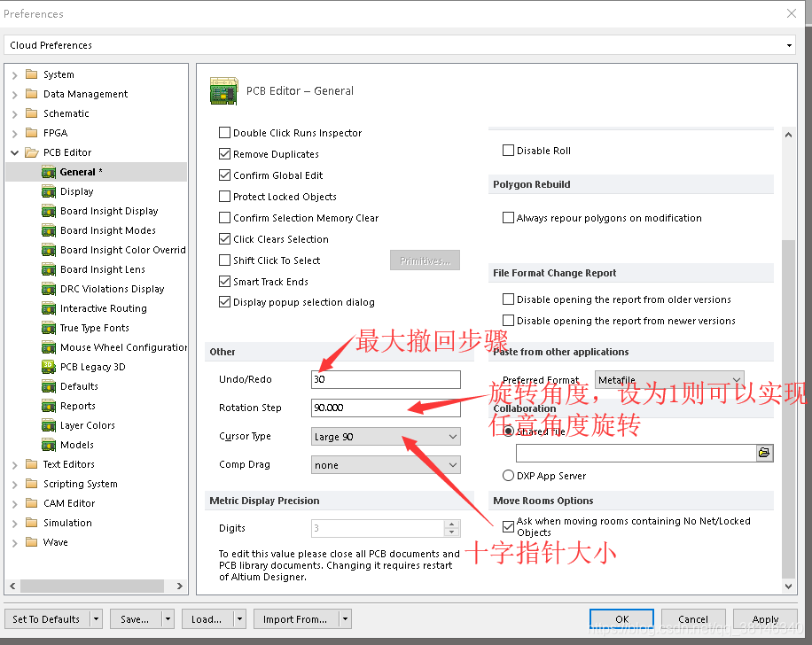The height and width of the screenshot is (645, 812).
Task: Collapse the PCB Editor node
Action: pyautogui.click(x=14, y=152)
